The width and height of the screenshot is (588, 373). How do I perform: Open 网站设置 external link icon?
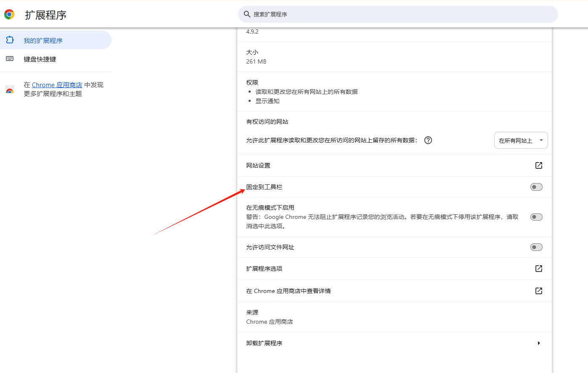tap(539, 165)
